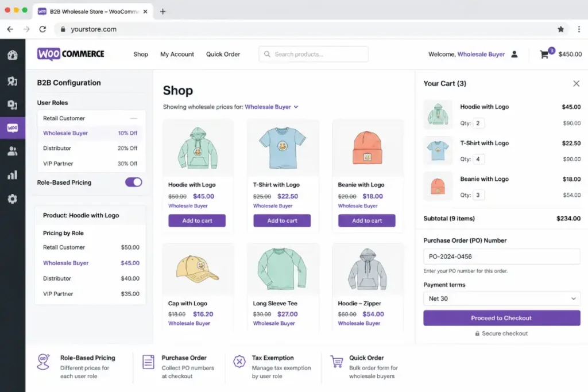The width and height of the screenshot is (588, 392).
Task: Bookmark the page with the star icon
Action: pyautogui.click(x=560, y=29)
